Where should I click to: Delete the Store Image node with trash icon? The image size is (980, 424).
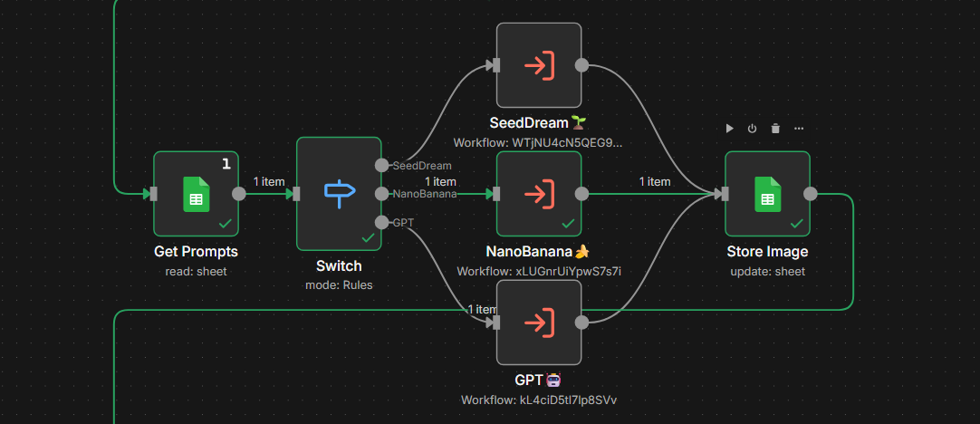tap(775, 129)
